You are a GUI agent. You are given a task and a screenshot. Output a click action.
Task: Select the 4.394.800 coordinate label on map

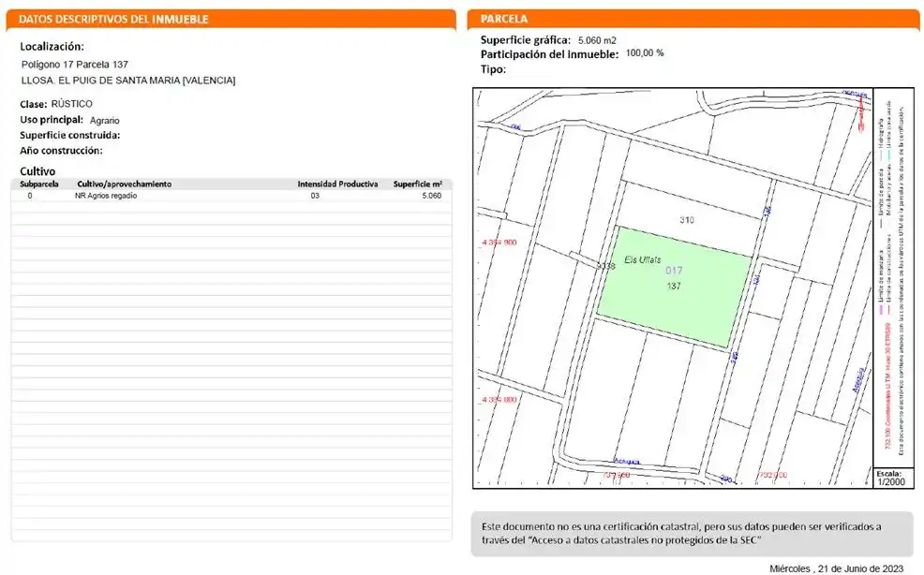tap(499, 400)
